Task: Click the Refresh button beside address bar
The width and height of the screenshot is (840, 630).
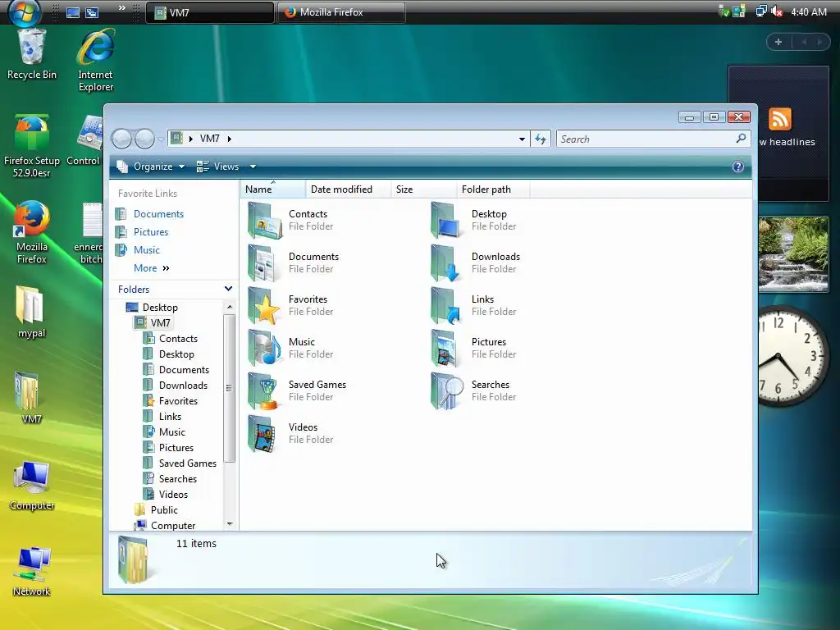Action: point(541,139)
